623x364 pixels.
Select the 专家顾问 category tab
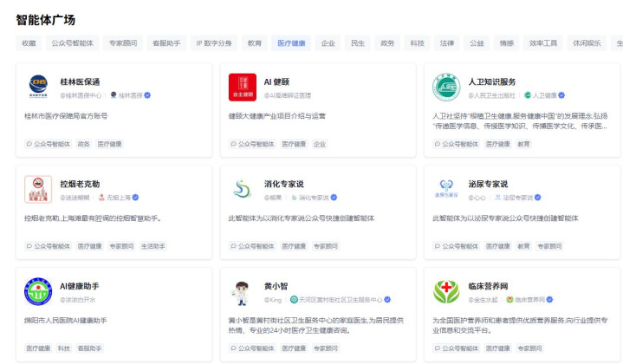coord(122,42)
